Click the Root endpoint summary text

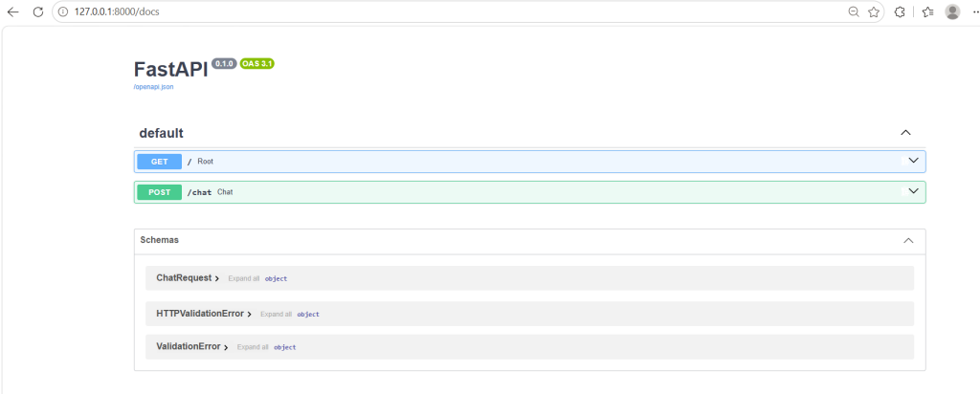(205, 161)
